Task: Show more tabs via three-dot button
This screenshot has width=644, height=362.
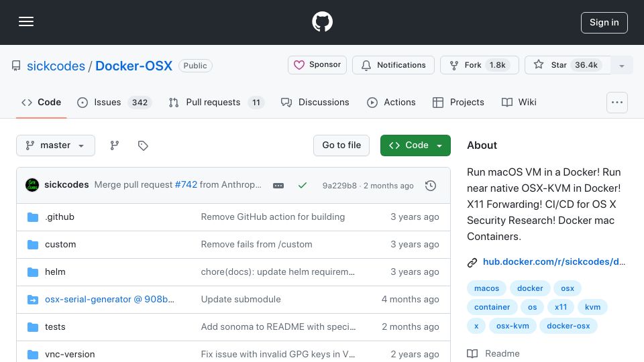Action: pos(617,103)
